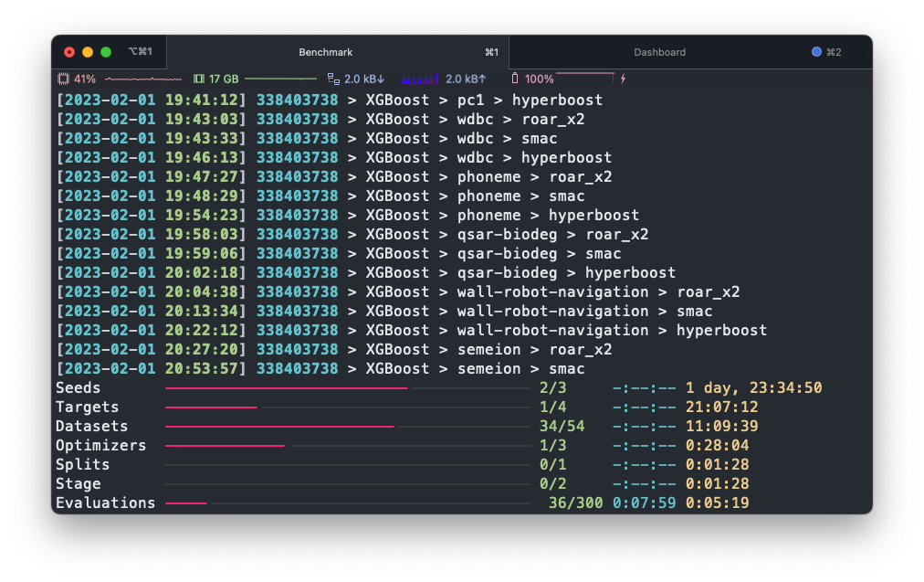Click the Targets time 21:07:12
The width and height of the screenshot is (924, 582).
pos(722,407)
